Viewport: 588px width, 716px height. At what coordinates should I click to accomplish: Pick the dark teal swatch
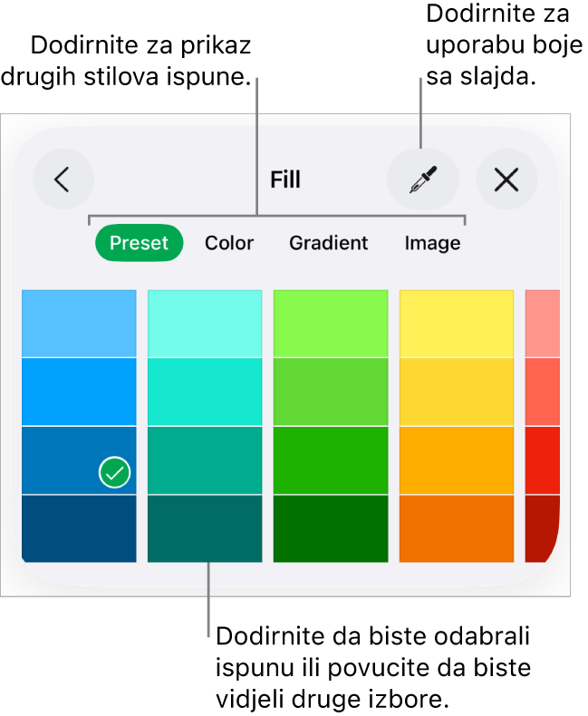[205, 528]
